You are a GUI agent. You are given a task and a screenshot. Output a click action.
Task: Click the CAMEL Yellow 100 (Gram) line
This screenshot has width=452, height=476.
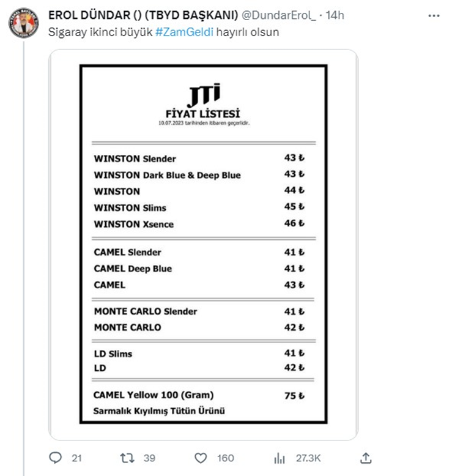(154, 395)
